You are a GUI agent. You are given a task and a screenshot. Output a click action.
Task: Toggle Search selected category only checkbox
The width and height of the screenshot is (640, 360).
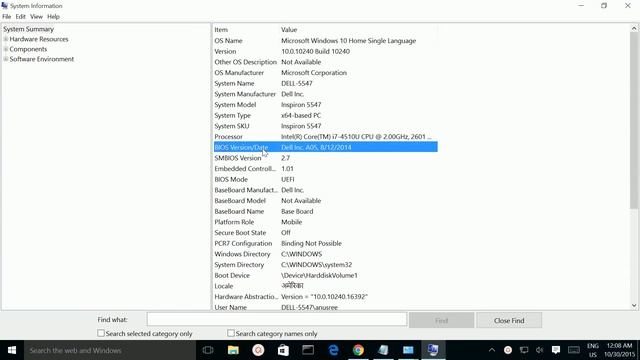(101, 333)
